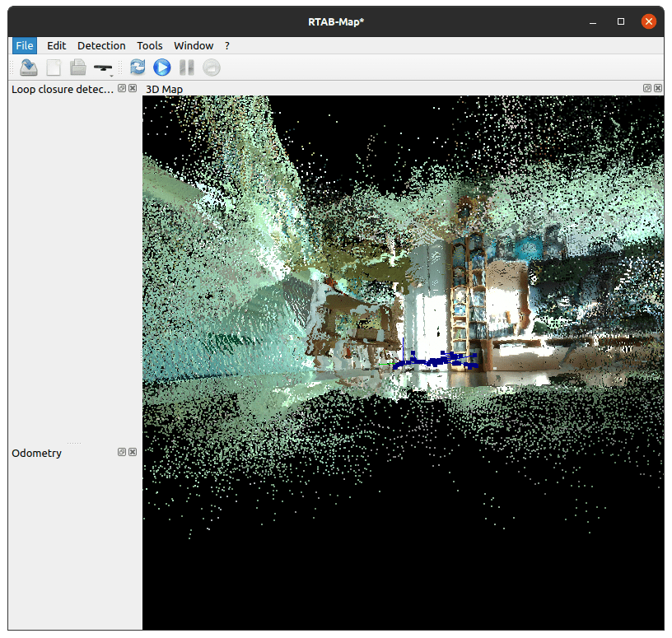Start mapping with the blue play button

click(x=162, y=68)
